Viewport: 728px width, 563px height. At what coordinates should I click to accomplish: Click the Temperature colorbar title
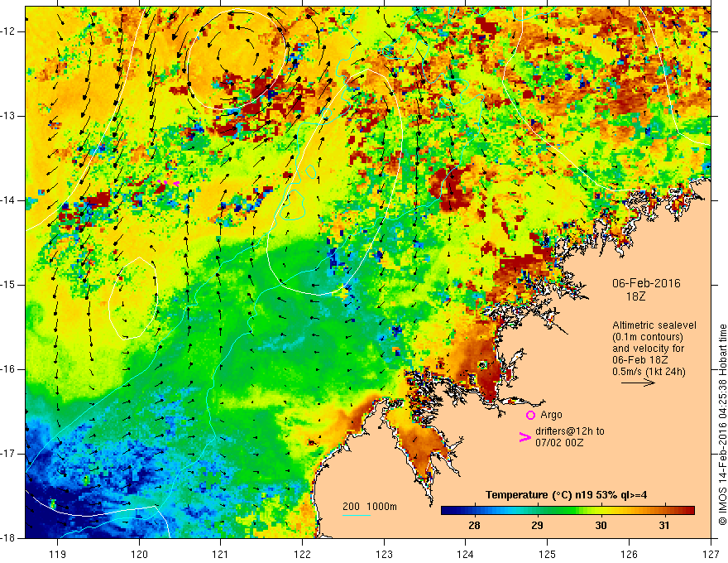[567, 495]
